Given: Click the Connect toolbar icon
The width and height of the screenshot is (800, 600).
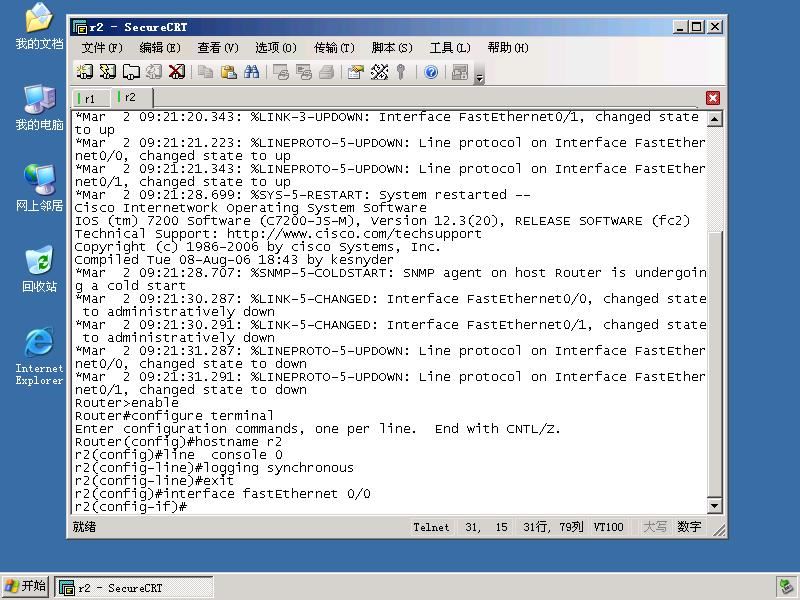Looking at the screenshot, I should (85, 72).
